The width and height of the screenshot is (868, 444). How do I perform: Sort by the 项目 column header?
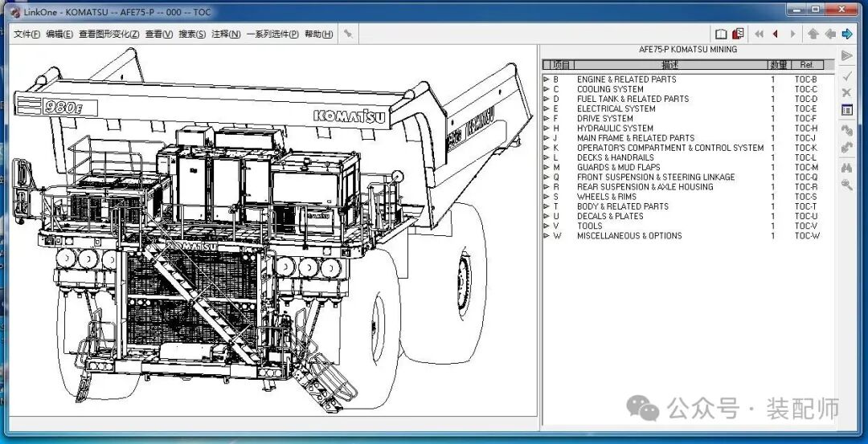(561, 65)
